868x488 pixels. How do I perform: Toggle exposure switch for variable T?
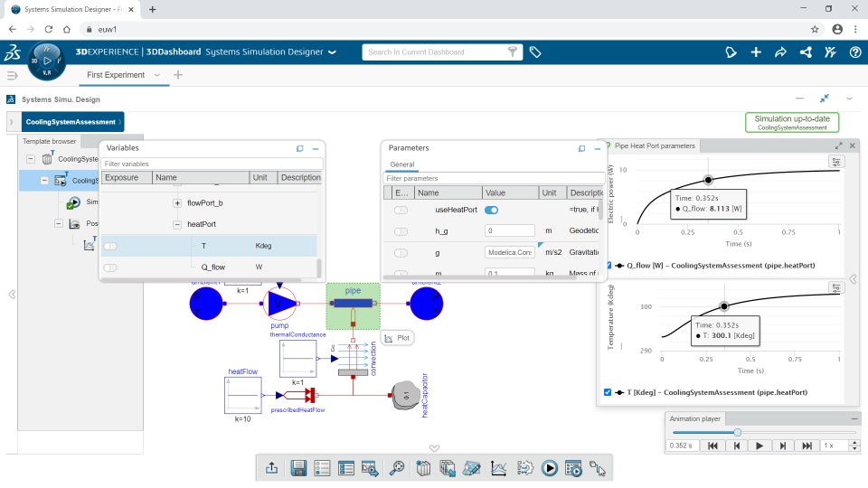[x=110, y=246]
